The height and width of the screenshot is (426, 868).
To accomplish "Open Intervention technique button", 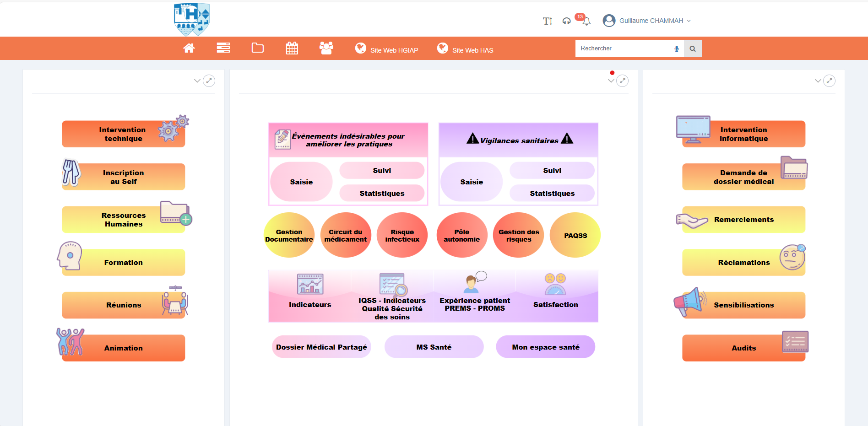I will (x=123, y=134).
